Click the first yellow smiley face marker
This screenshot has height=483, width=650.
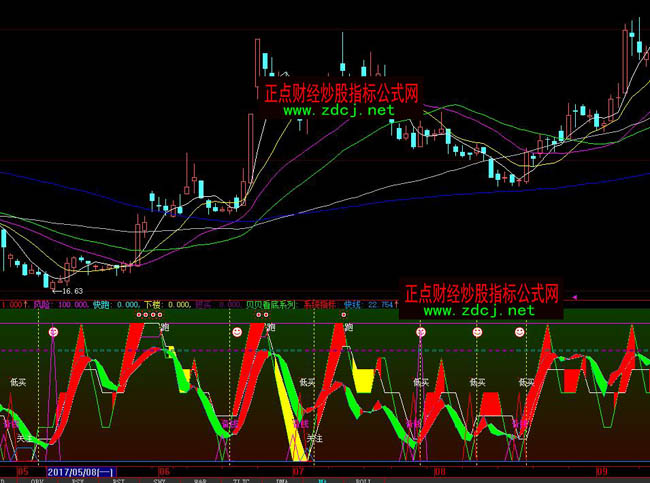pyautogui.click(x=236, y=331)
